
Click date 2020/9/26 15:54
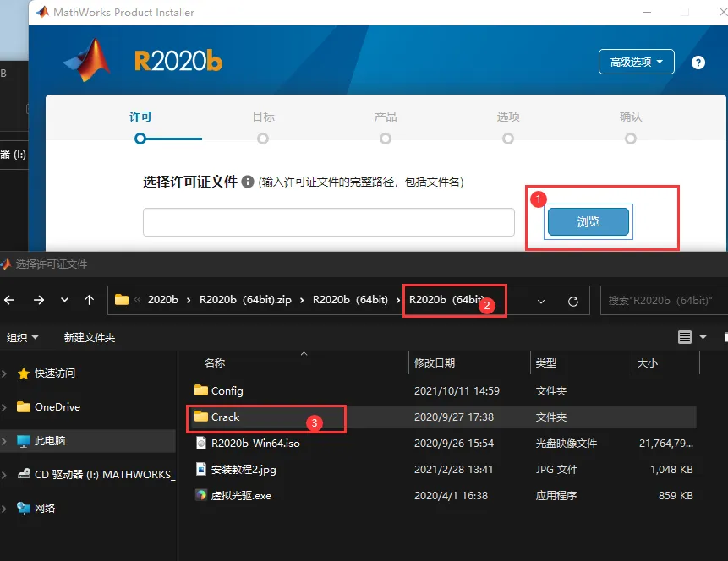pyautogui.click(x=453, y=443)
